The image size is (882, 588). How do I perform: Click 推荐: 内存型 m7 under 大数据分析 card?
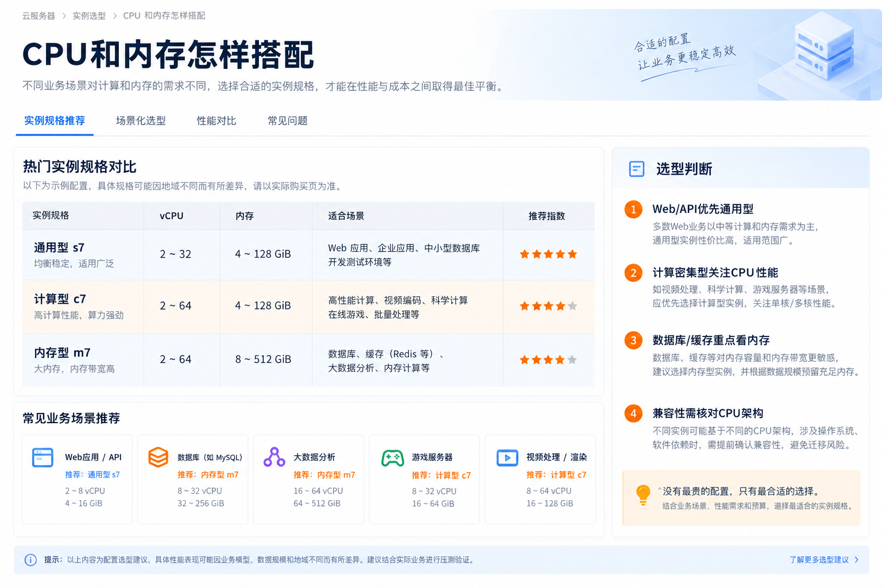point(324,475)
